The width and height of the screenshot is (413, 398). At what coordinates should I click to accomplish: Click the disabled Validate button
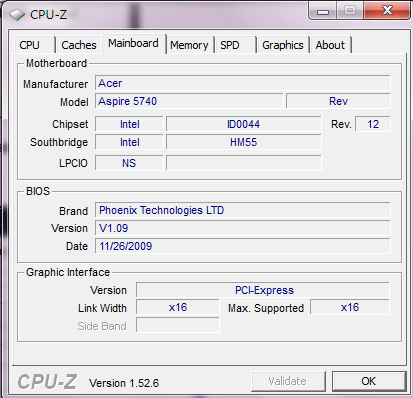[x=288, y=381]
